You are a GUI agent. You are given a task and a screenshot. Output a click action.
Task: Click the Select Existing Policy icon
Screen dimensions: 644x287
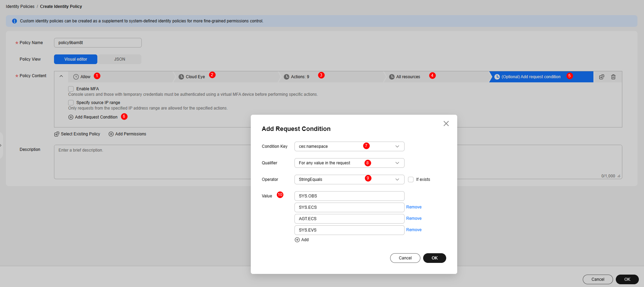[57, 134]
